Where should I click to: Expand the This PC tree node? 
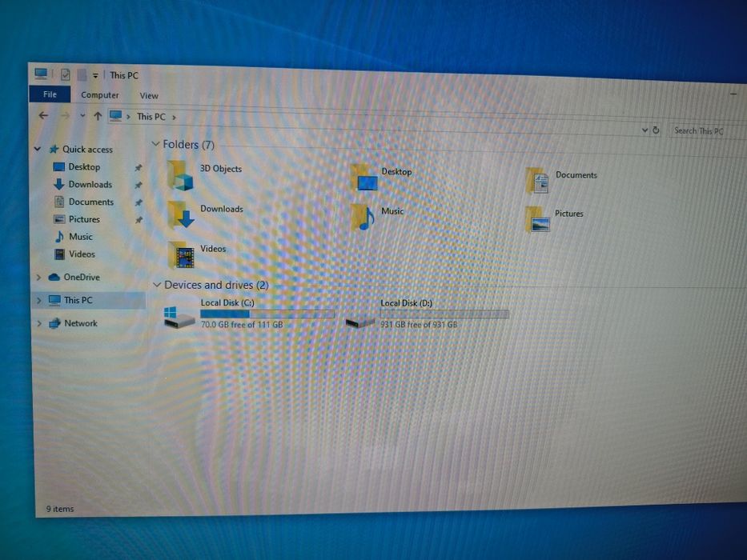pyautogui.click(x=38, y=300)
